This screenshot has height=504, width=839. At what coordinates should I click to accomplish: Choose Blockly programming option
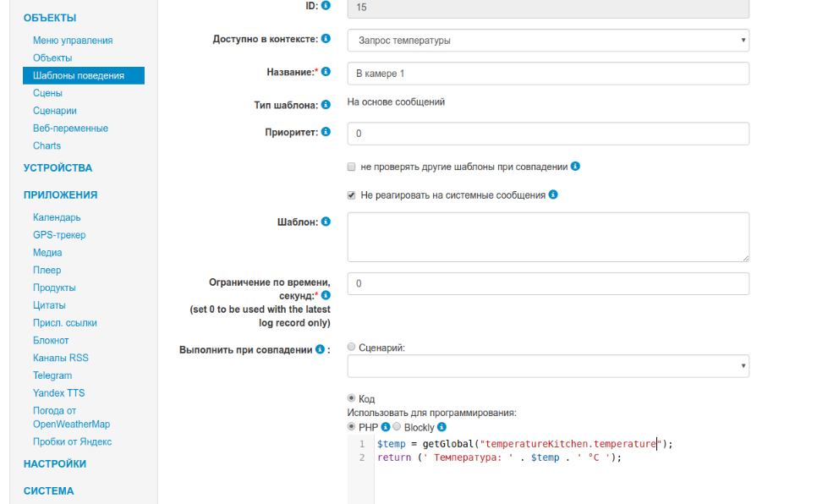pyautogui.click(x=397, y=427)
